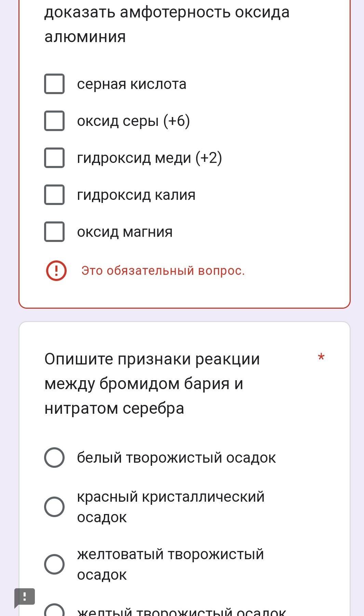364x616 pixels.
Task: Choose белый творожистый осадок radio option
Action: [54, 458]
